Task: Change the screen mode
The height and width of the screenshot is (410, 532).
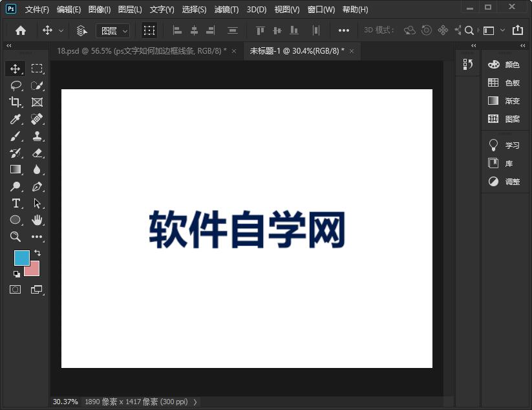Action: pos(37,290)
